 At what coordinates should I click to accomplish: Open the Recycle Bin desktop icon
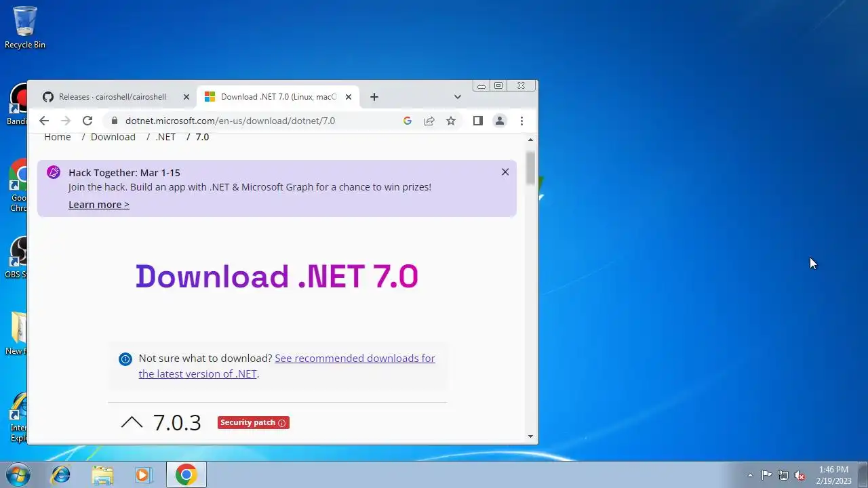(x=25, y=27)
